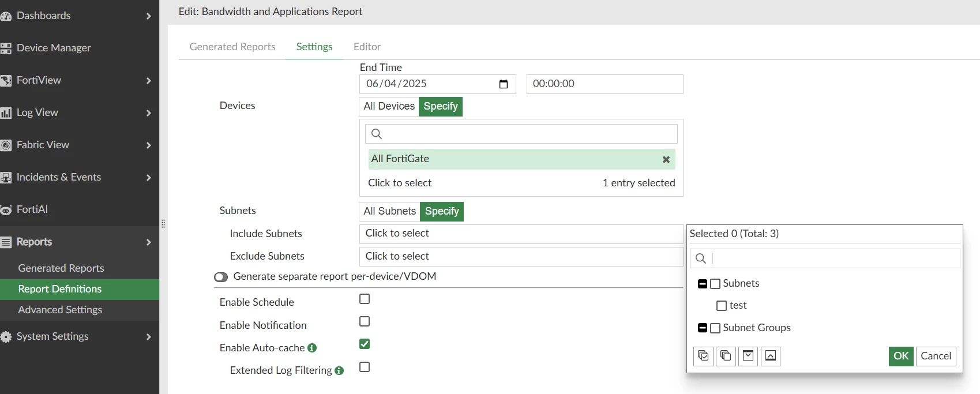
Task: Check the test subnet checkbox
Action: pos(722,306)
